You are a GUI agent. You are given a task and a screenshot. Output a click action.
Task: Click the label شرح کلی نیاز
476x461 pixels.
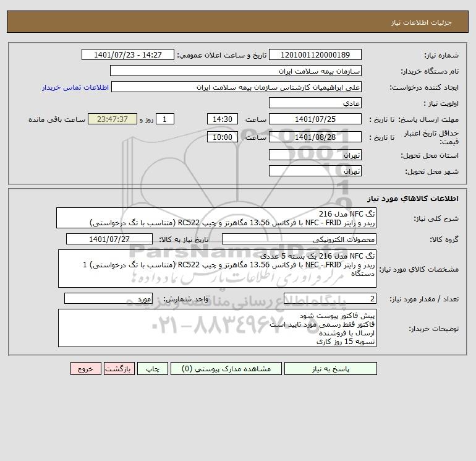click(436, 218)
